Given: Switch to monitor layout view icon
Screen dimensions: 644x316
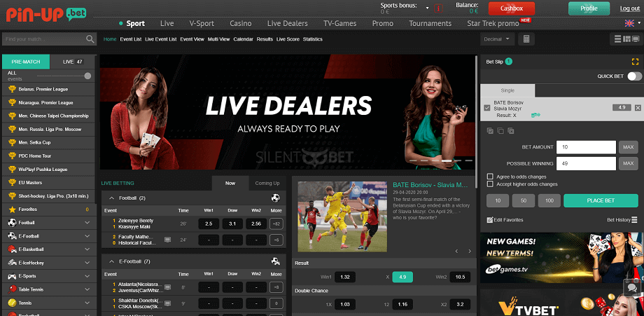Looking at the screenshot, I should (636, 39).
